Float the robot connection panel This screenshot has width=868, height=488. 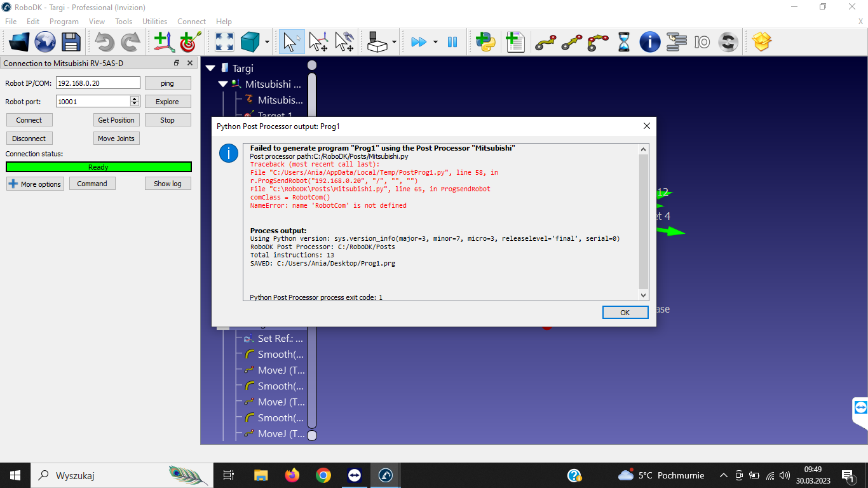click(x=177, y=63)
